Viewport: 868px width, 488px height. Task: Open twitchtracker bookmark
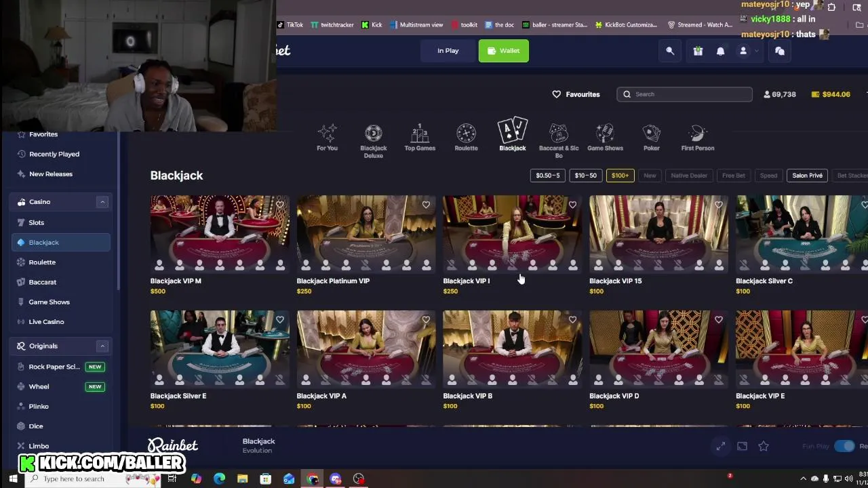click(332, 25)
